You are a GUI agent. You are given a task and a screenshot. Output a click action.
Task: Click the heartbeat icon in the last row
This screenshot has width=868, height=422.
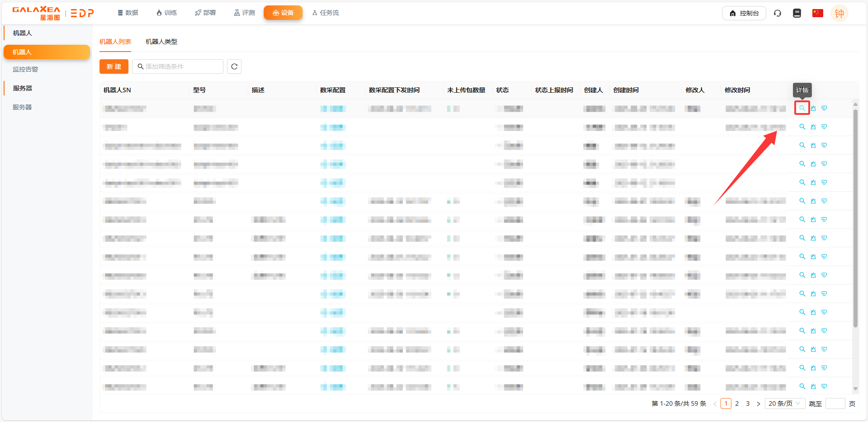[824, 386]
